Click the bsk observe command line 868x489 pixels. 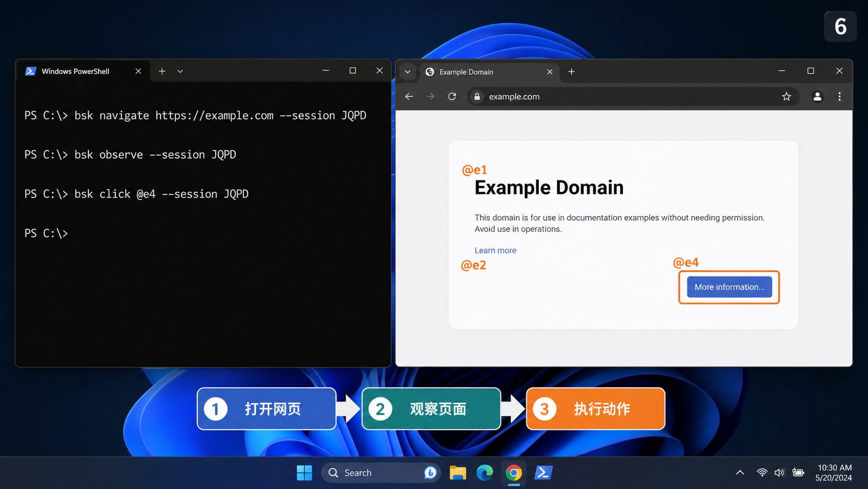coord(130,155)
